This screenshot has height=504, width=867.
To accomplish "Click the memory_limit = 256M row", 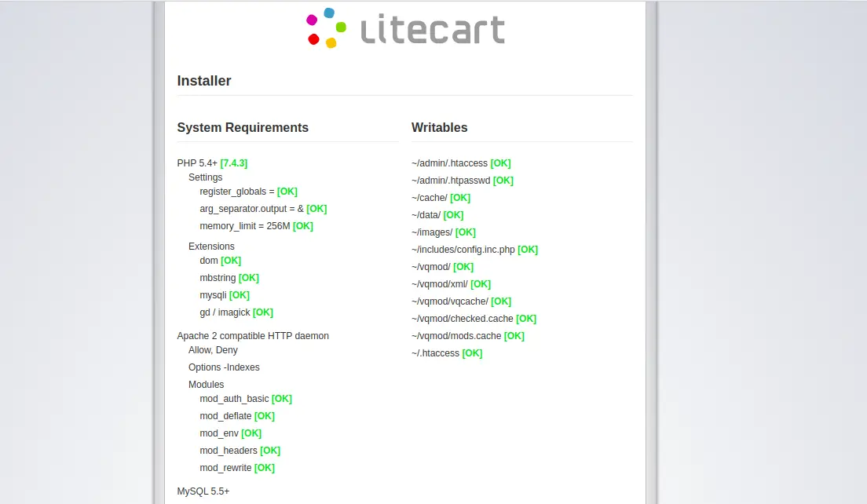I will pyautogui.click(x=257, y=226).
